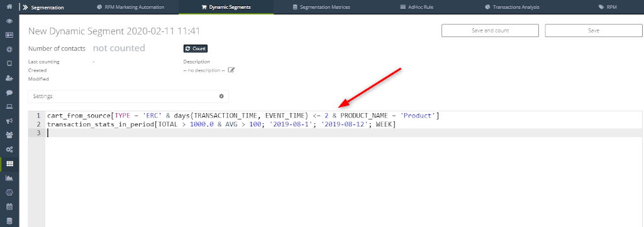Click the 'ERC' string in line 1

click(152, 116)
